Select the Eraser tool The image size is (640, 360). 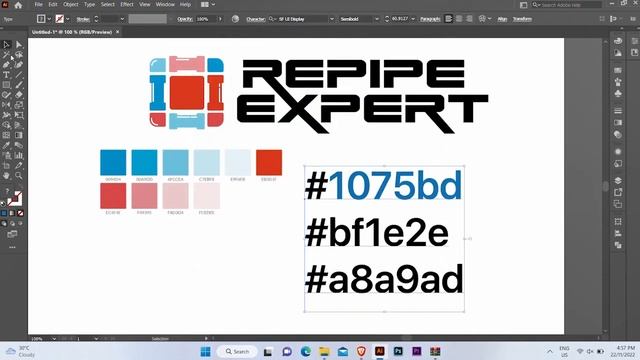point(19,95)
